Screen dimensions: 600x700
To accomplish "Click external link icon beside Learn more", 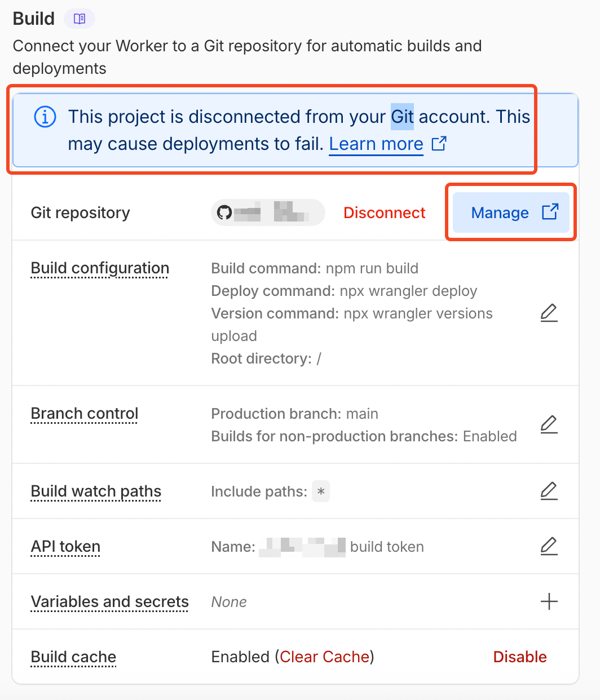I will click(x=439, y=144).
